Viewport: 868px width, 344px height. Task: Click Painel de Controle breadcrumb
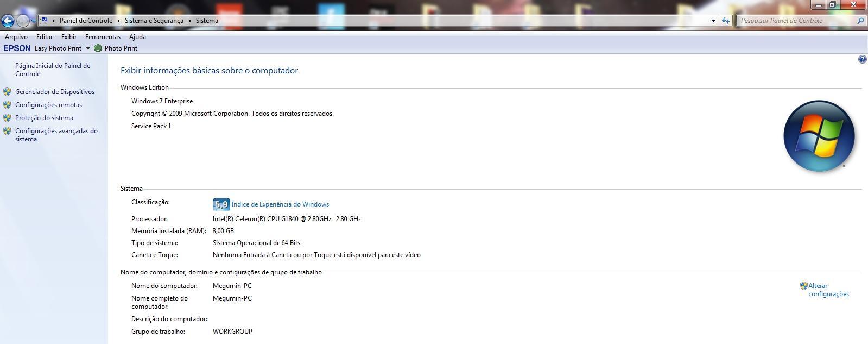coord(86,21)
